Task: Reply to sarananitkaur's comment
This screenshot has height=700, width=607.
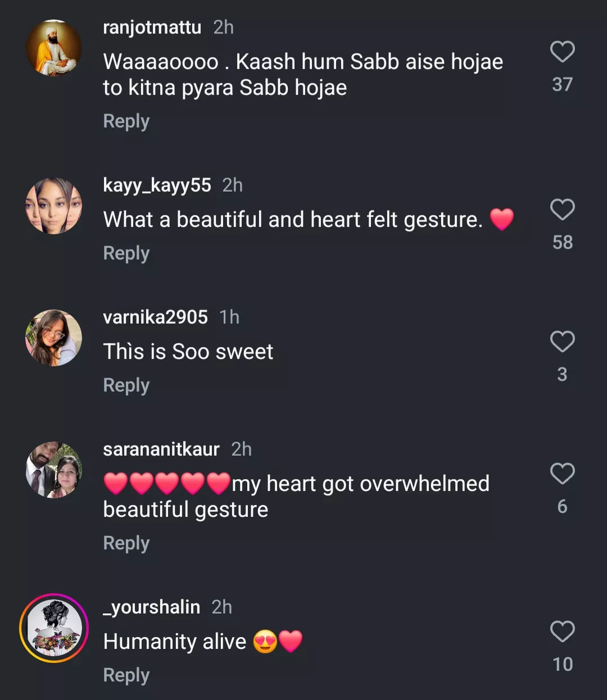Action: [126, 543]
